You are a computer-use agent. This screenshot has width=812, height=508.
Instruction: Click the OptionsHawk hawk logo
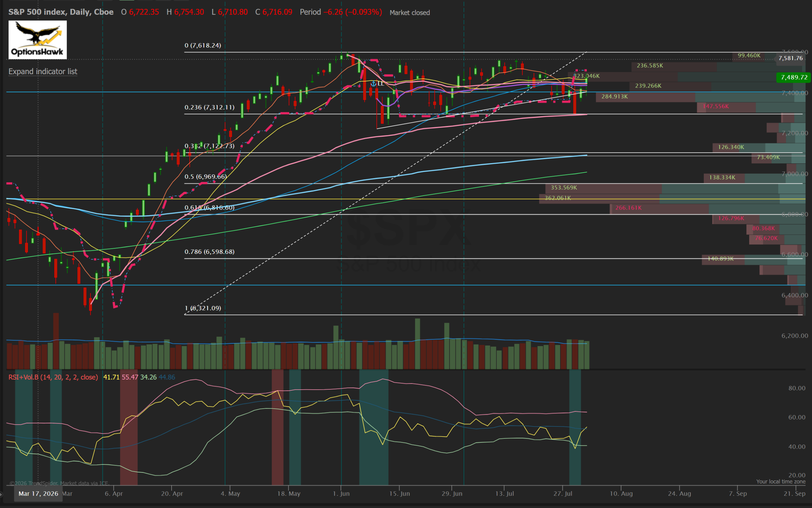point(38,40)
